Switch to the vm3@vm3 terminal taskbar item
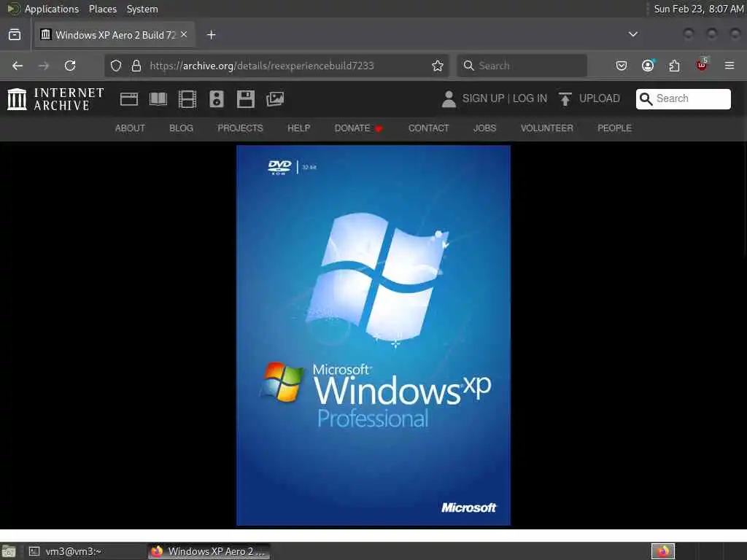Viewport: 747px width, 560px height. (85, 551)
